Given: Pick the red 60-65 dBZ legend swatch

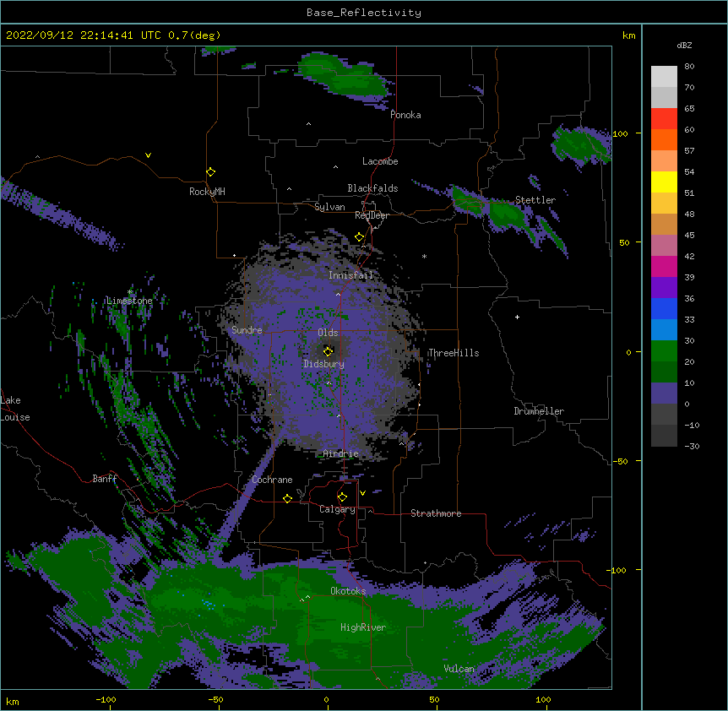Looking at the screenshot, I should click(664, 119).
